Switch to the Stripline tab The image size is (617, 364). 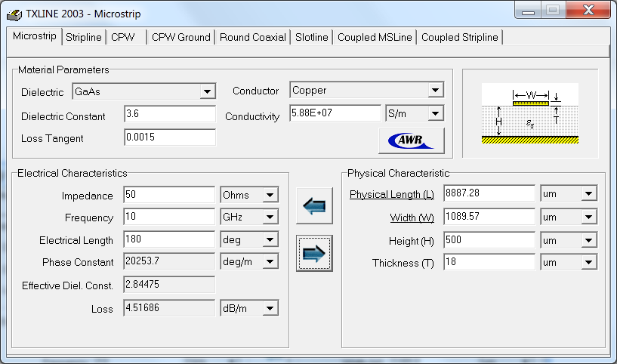click(x=83, y=38)
